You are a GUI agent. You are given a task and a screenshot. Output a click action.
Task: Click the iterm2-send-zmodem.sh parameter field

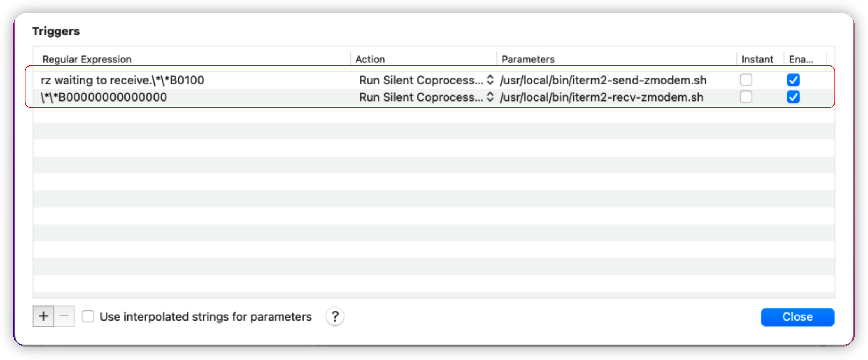click(x=603, y=80)
